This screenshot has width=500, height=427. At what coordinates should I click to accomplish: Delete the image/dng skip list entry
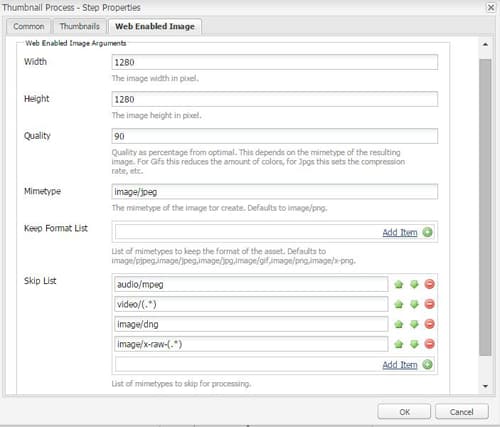(x=429, y=324)
